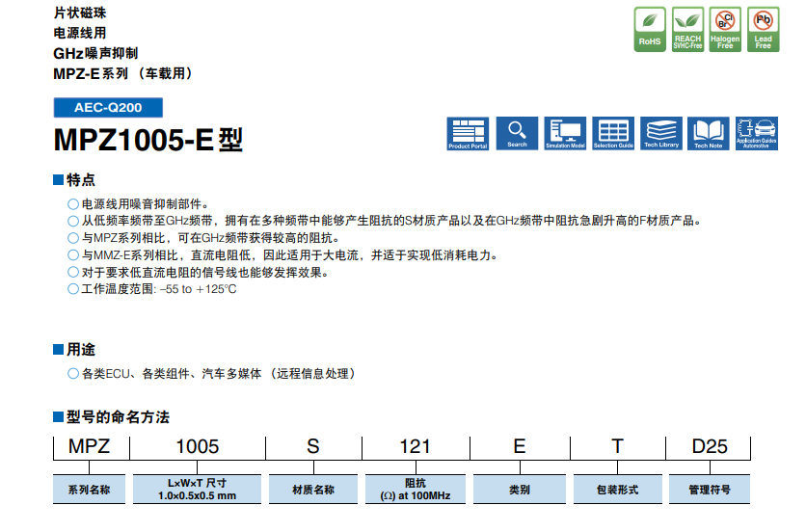Click the 与MPZ系列相比 feature line

(x=211, y=238)
